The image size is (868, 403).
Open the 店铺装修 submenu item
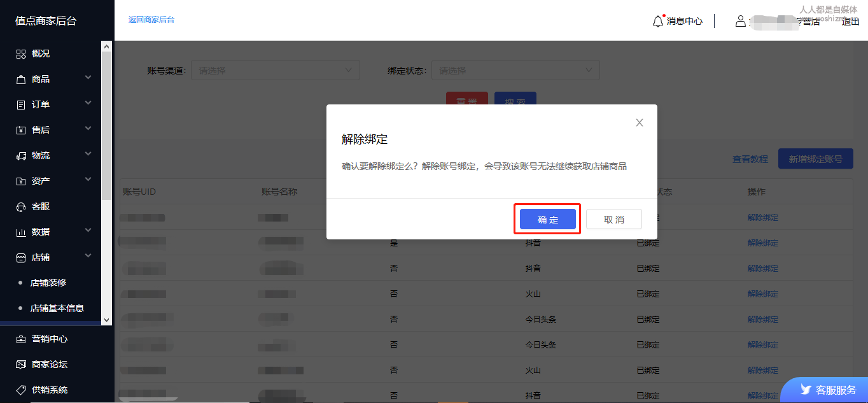click(x=48, y=283)
